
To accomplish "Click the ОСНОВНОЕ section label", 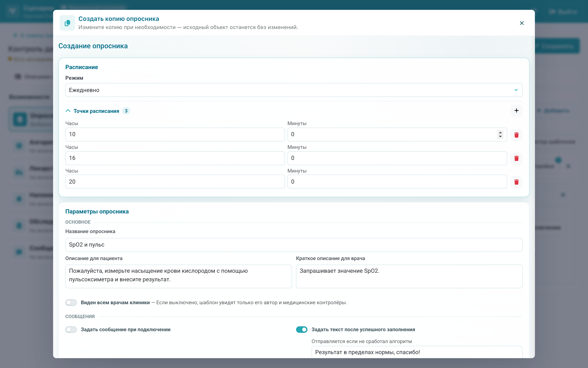I will [78, 222].
